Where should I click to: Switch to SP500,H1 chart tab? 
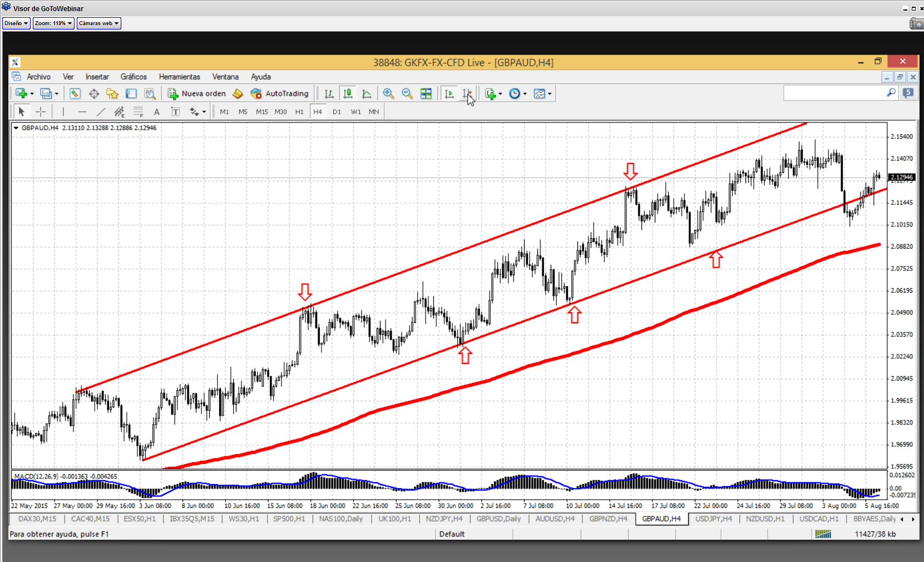pos(289,519)
